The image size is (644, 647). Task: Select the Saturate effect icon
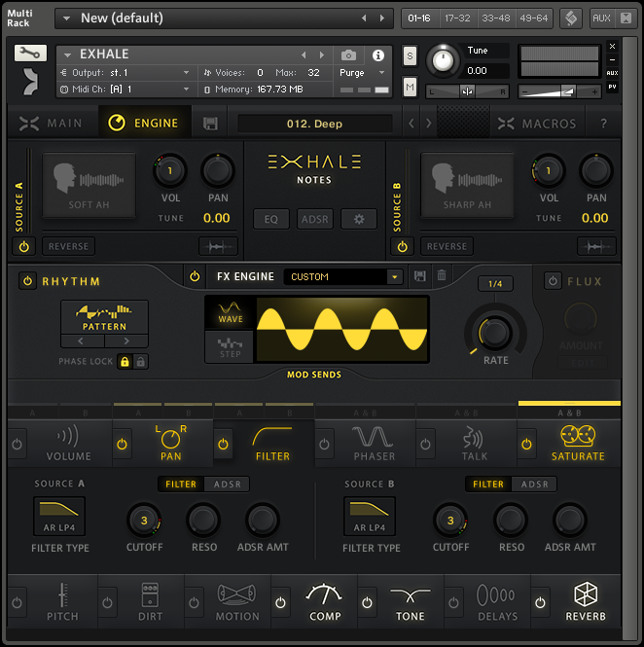point(578,437)
